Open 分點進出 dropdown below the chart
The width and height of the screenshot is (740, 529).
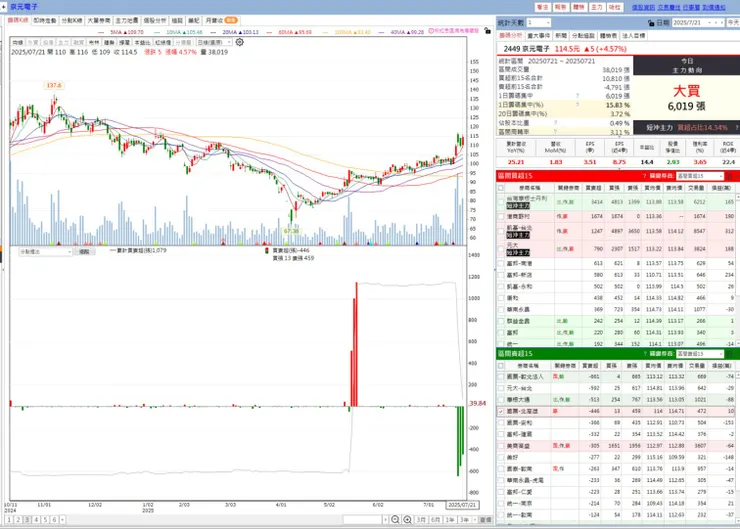(45, 252)
